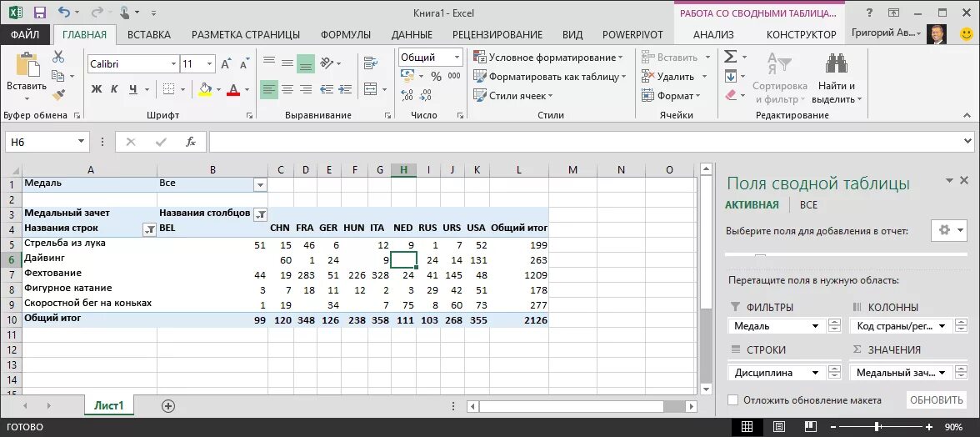Click the red font color A icon
The width and height of the screenshot is (980, 437).
pyautogui.click(x=233, y=89)
